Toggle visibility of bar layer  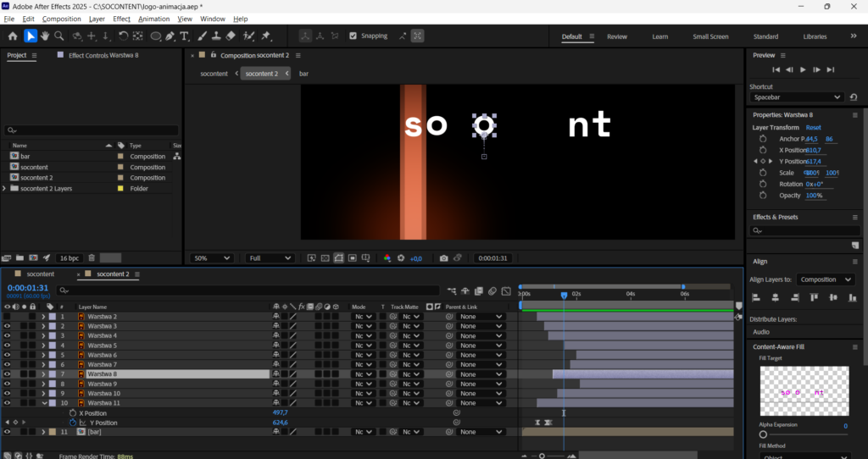coord(7,432)
